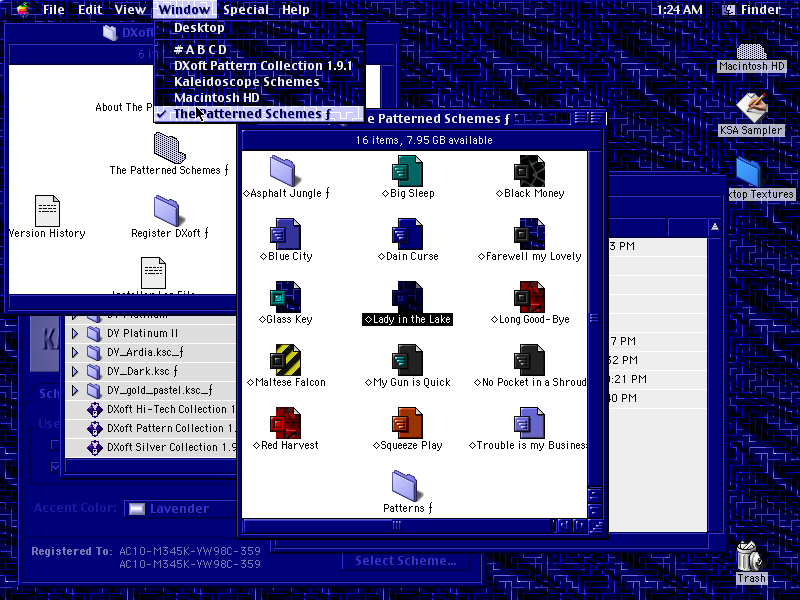Close the open Window menu title
Screen dimensions: 800x600
pyautogui.click(x=184, y=9)
